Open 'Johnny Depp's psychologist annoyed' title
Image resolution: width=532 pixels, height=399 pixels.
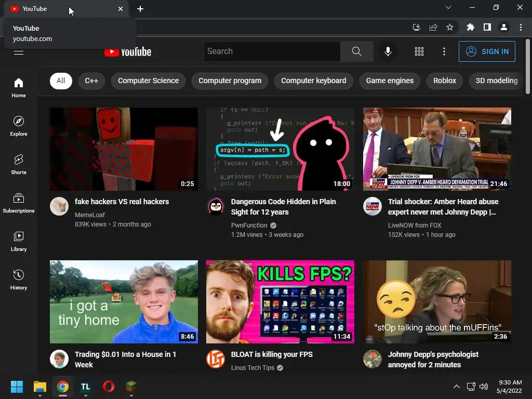point(433,360)
